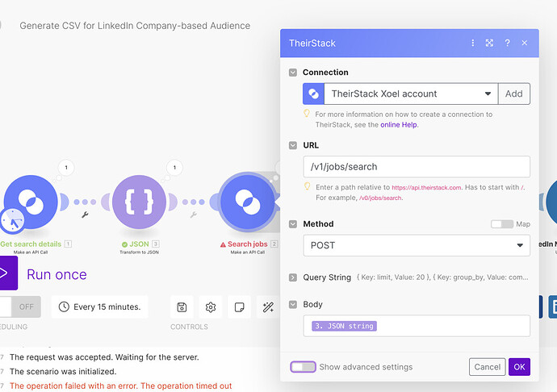The image size is (557, 392).
Task: Click the module number 2 badge
Action: [x=274, y=244]
